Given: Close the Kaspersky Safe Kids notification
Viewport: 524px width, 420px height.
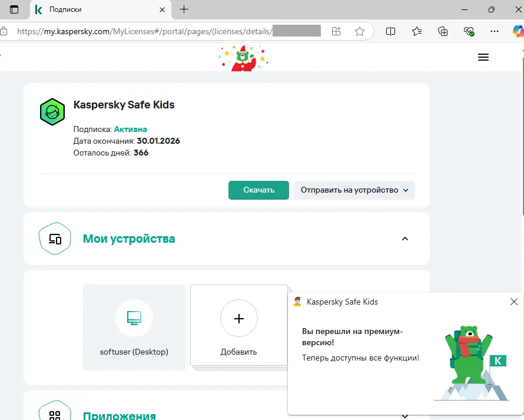Looking at the screenshot, I should pyautogui.click(x=514, y=302).
